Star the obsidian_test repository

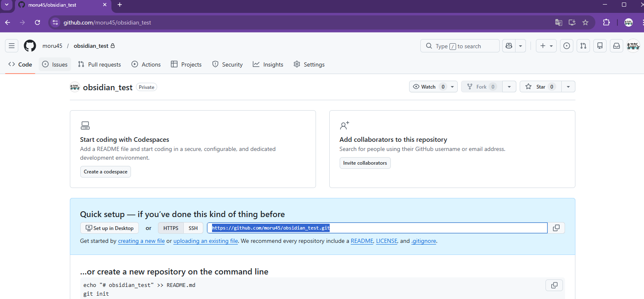pyautogui.click(x=540, y=86)
